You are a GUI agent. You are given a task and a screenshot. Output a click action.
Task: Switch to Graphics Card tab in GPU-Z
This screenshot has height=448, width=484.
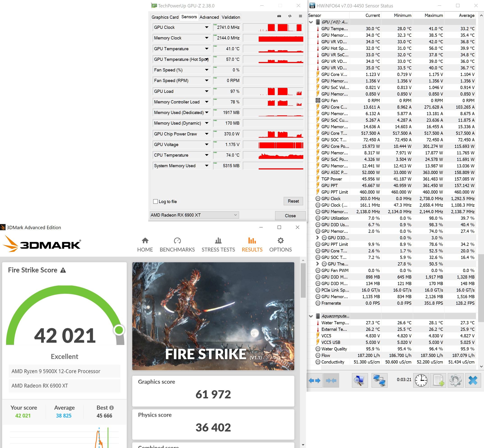(165, 17)
